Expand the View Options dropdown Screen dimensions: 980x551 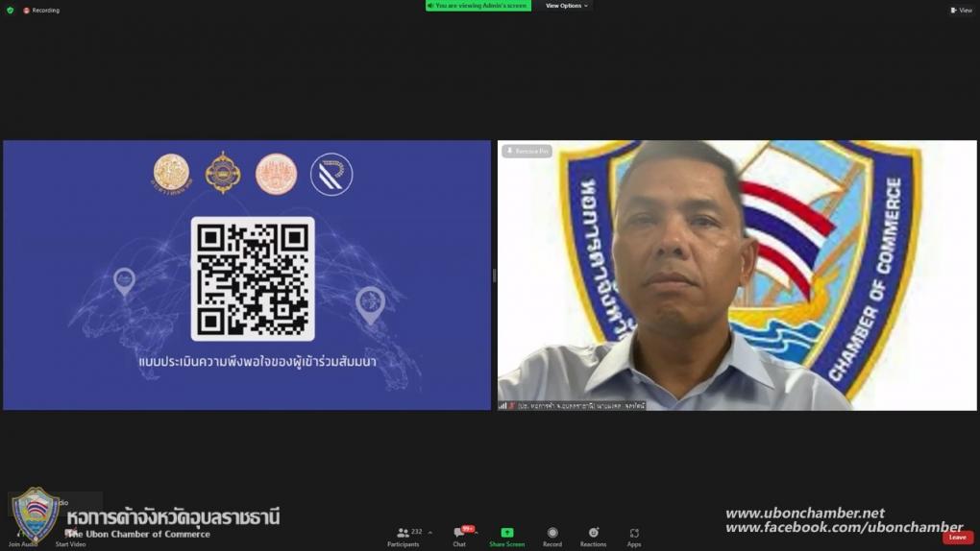click(566, 6)
